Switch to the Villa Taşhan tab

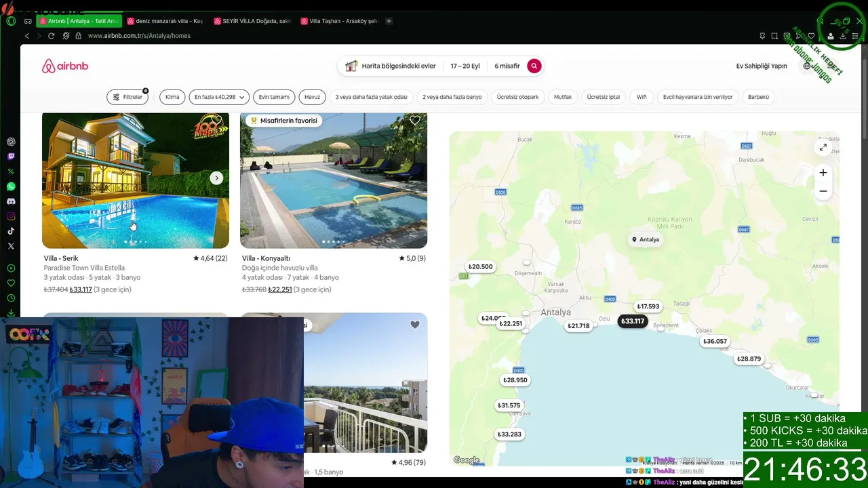340,21
